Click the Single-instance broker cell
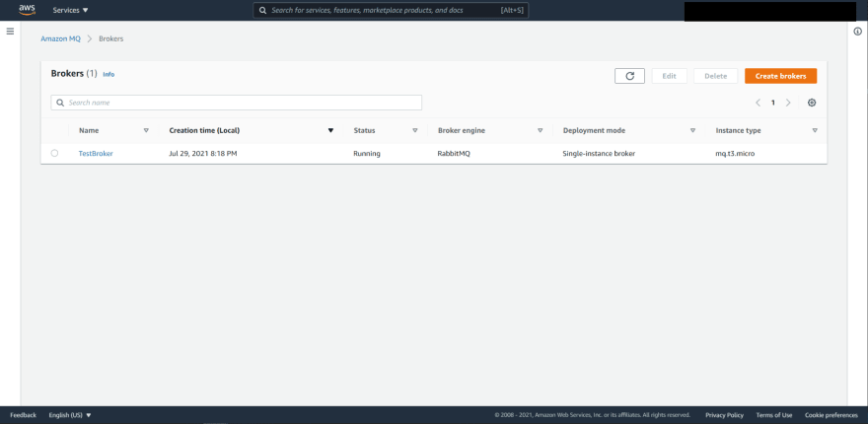Image resolution: width=868 pixels, height=424 pixels. 599,153
